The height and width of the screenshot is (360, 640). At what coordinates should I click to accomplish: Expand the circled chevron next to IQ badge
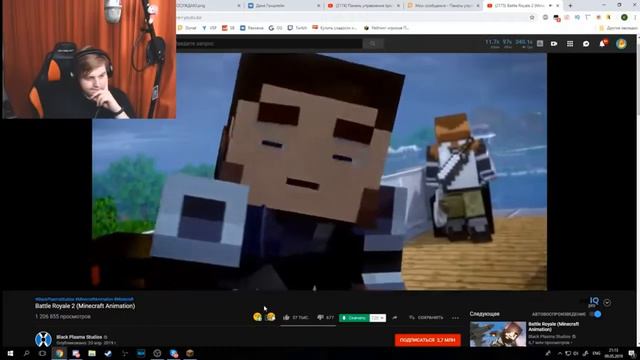[x=607, y=302]
